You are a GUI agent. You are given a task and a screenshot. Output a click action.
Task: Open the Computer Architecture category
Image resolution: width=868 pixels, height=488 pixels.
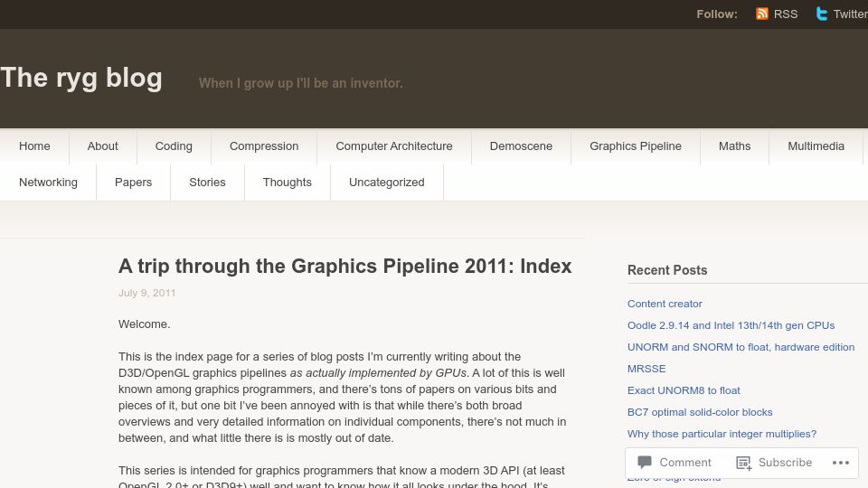coord(394,146)
